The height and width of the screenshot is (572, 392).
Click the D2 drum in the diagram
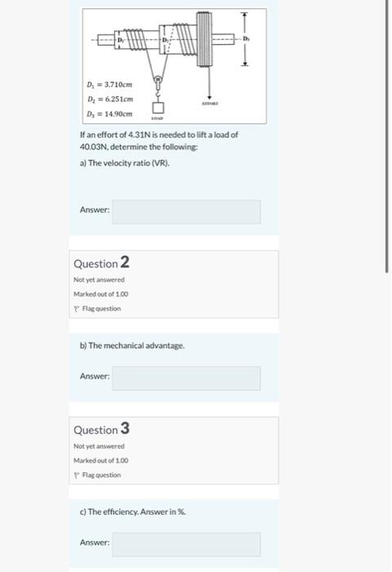[x=178, y=39]
